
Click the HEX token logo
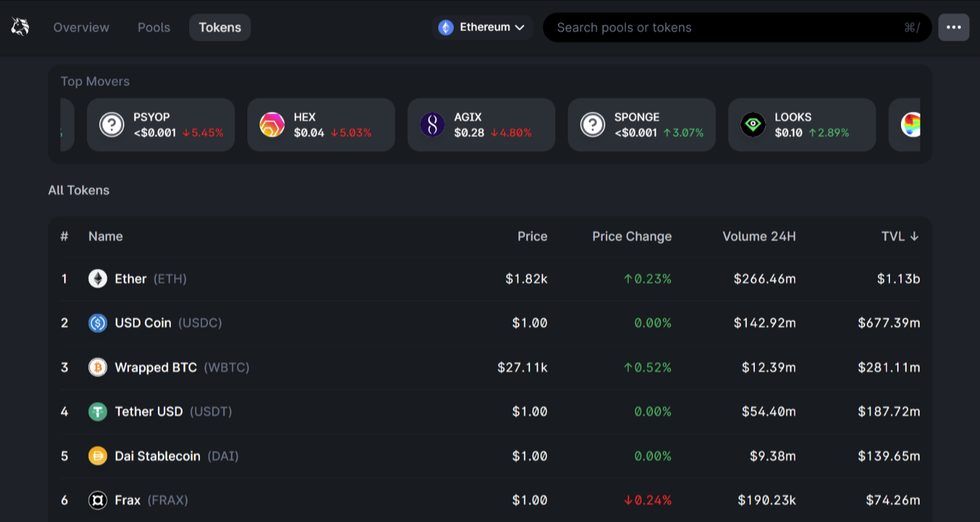tap(272, 124)
